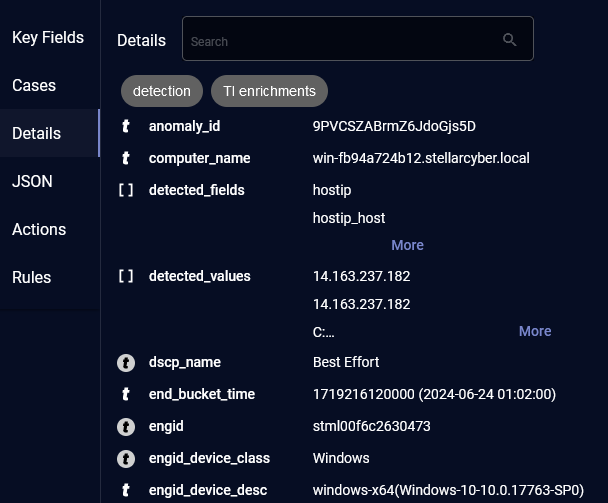Click the search magnifier icon
The image size is (608, 503).
[x=510, y=40]
